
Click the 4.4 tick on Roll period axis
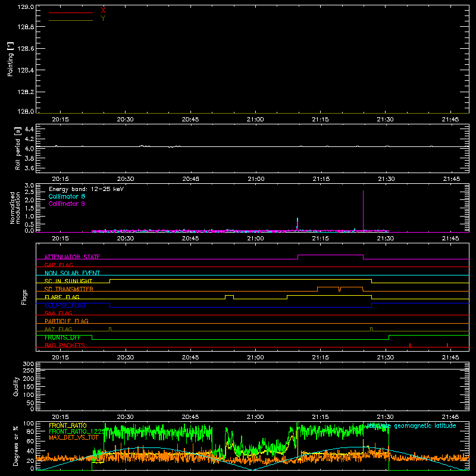29,129
